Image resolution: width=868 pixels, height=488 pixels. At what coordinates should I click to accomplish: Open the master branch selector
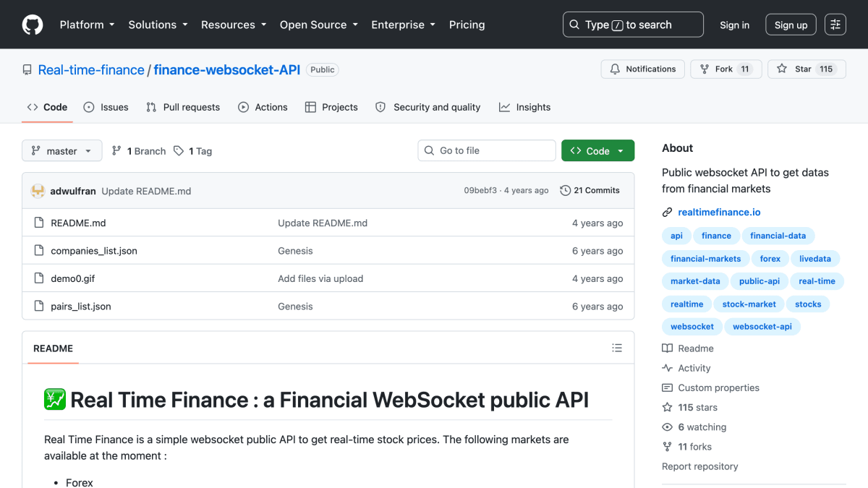click(x=61, y=151)
